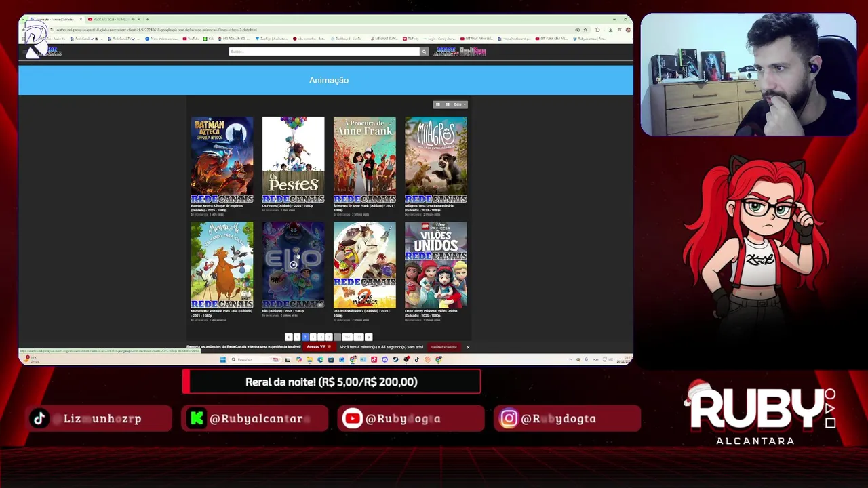Click the Buscar search input field
The image size is (868, 488).
pyautogui.click(x=324, y=52)
